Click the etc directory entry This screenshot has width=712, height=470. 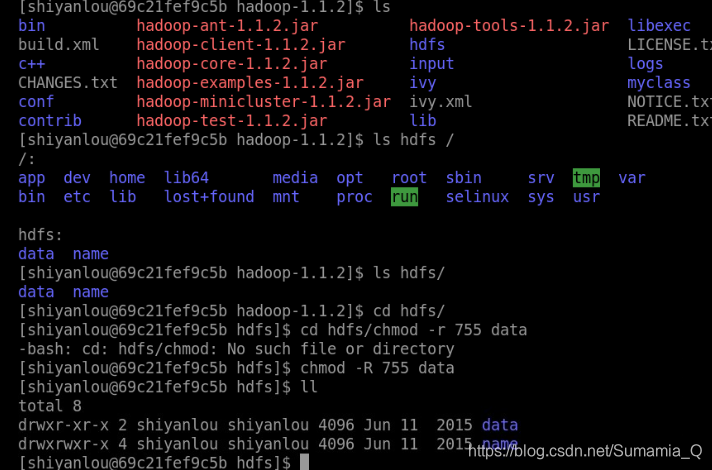pyautogui.click(x=77, y=197)
